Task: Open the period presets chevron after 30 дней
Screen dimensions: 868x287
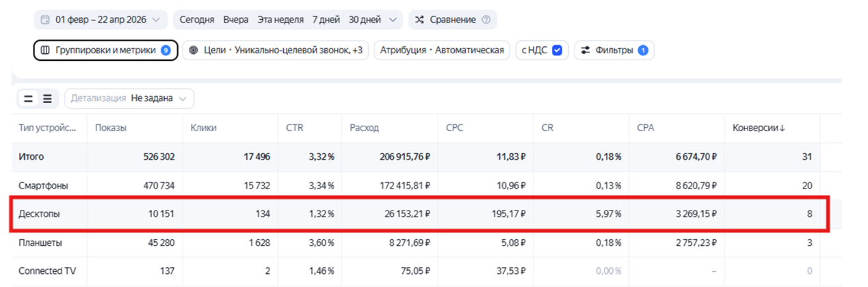Action: click(x=392, y=20)
